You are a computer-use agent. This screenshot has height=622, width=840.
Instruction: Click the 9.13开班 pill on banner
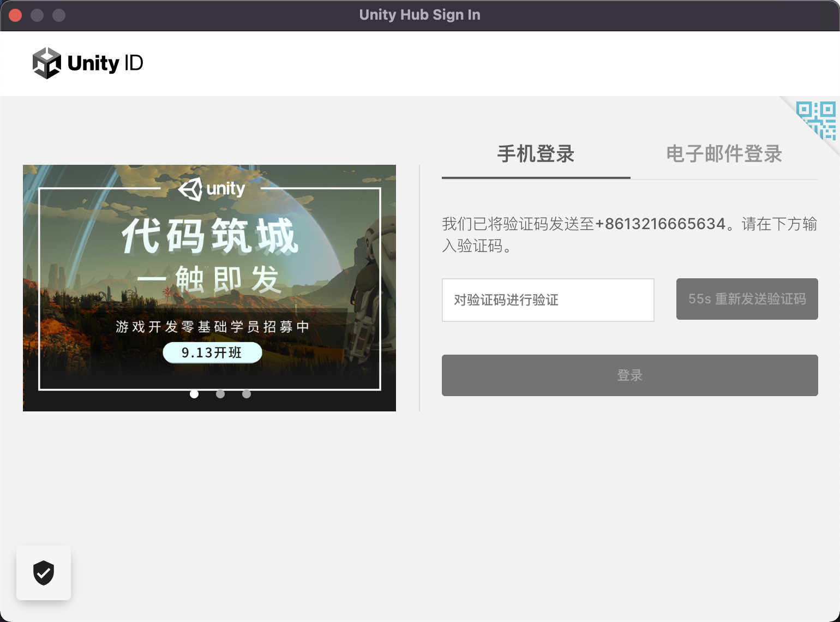(x=212, y=352)
